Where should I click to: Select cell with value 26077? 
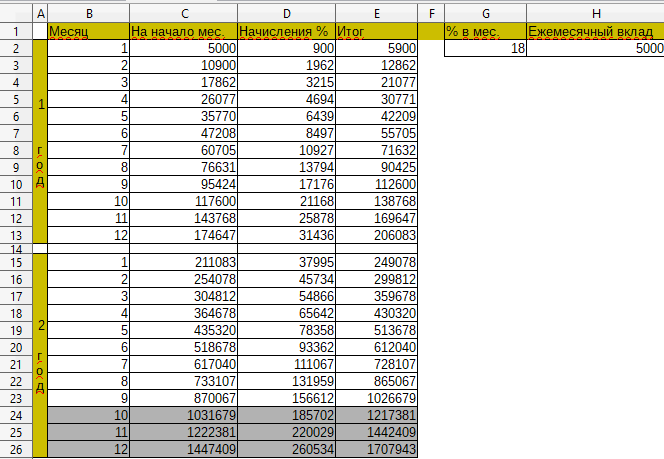(x=184, y=99)
